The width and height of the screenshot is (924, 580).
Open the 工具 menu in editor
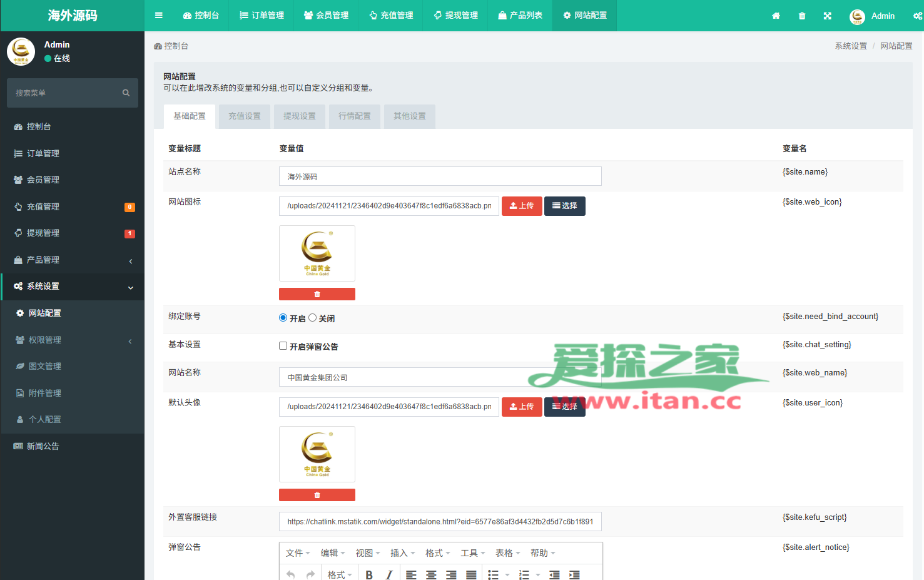pos(473,553)
